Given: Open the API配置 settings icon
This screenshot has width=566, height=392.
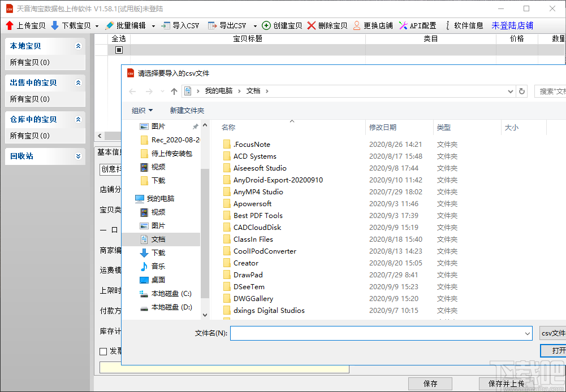Looking at the screenshot, I should [403, 25].
